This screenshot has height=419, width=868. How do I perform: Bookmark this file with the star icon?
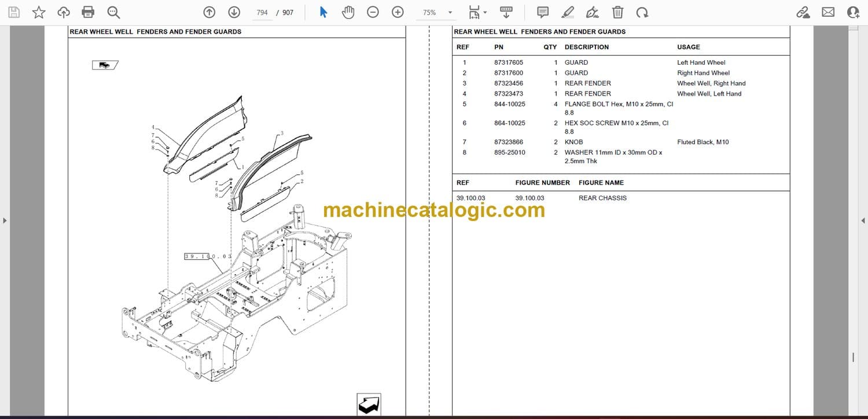[x=39, y=12]
